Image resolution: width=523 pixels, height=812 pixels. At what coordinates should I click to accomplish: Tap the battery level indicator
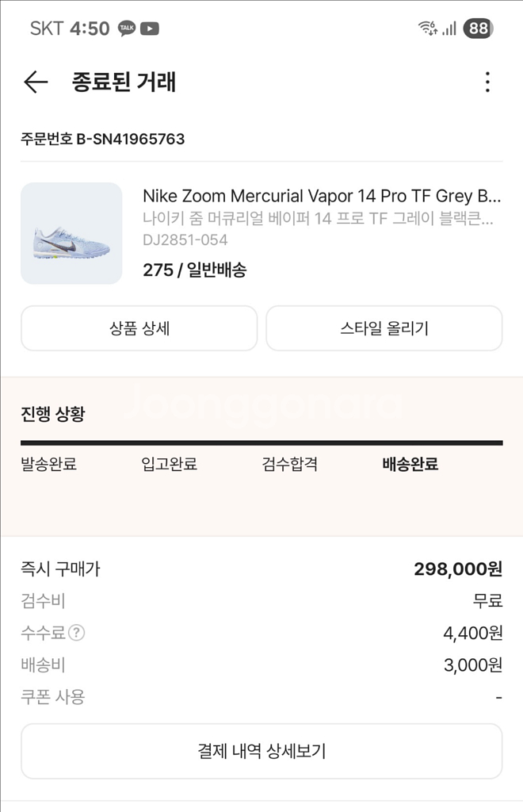(x=478, y=29)
